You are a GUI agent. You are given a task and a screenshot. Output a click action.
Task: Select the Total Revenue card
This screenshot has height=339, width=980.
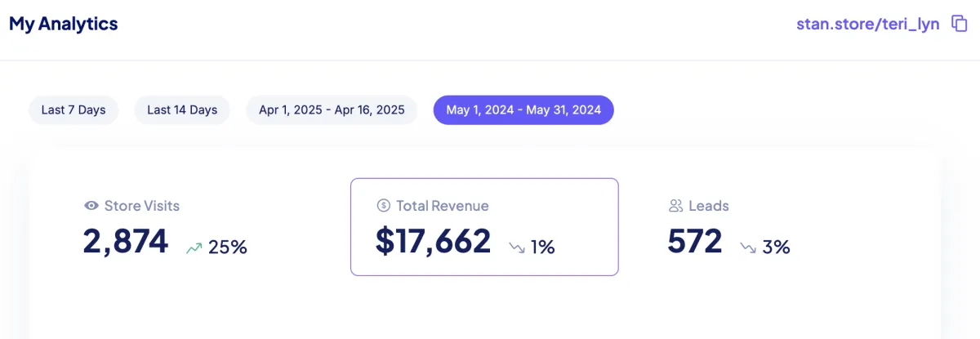484,226
